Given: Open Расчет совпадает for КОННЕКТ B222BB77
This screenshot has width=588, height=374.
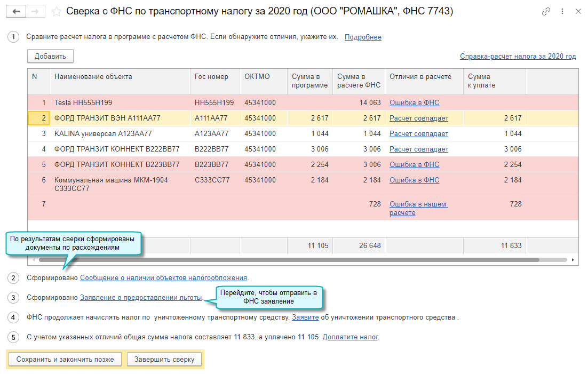Looking at the screenshot, I should coord(419,149).
